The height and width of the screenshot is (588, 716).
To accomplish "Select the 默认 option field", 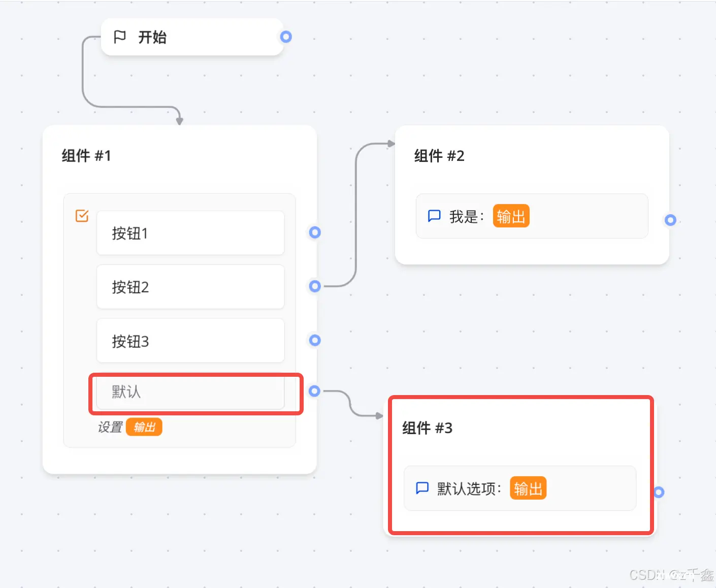I will pos(190,391).
